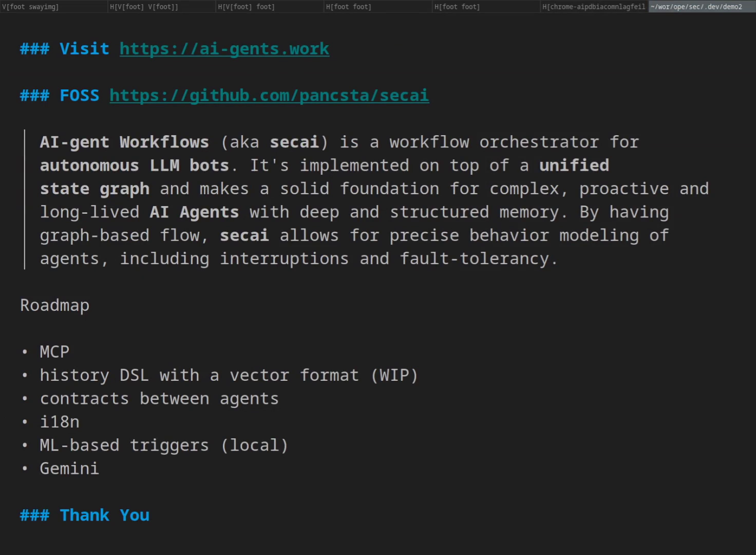Open H[foot foot] tab beside the chrome tab

[x=457, y=7]
